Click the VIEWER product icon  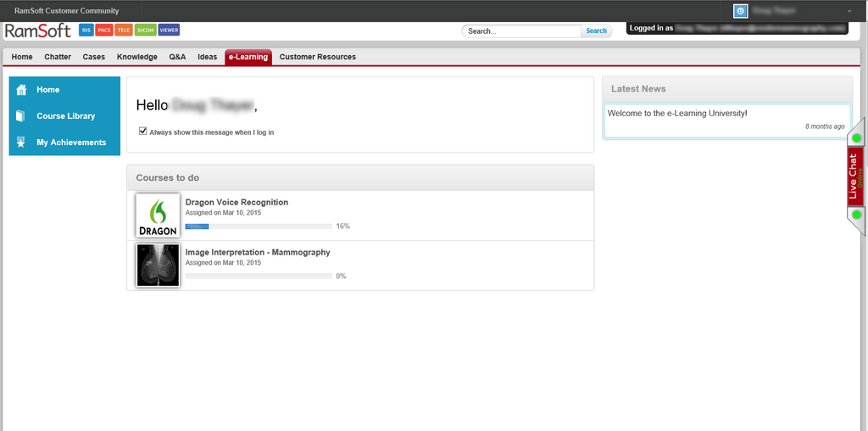(169, 31)
